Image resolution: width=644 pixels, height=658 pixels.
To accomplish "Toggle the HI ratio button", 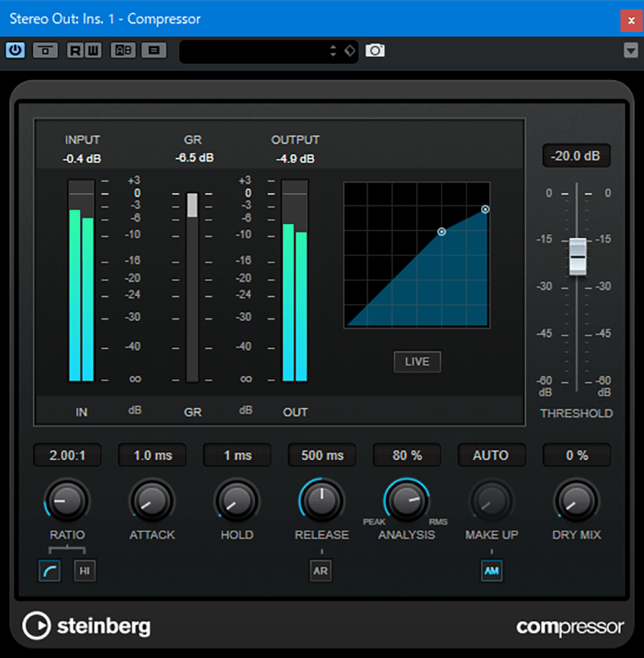I will (x=85, y=571).
